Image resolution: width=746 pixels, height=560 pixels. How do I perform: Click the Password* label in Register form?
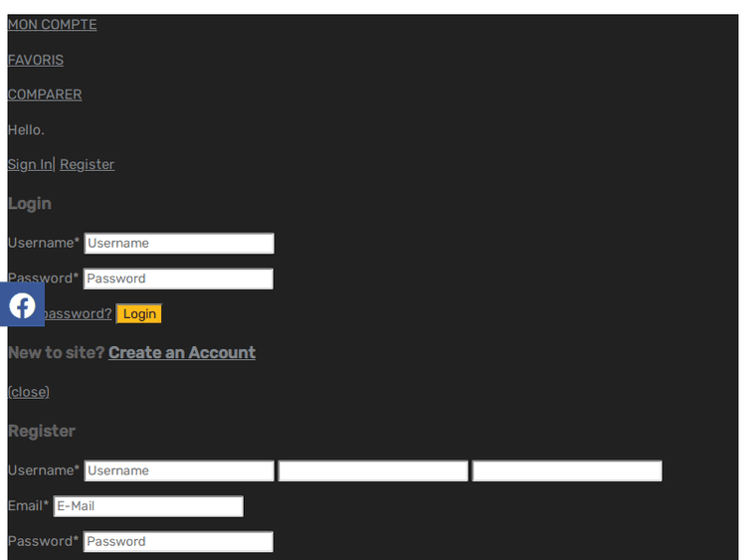[x=43, y=542]
